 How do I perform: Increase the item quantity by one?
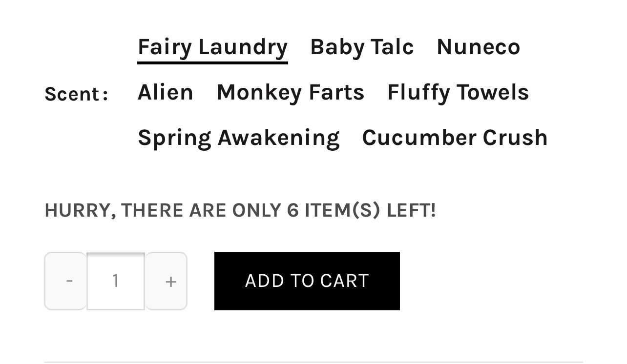166,281
